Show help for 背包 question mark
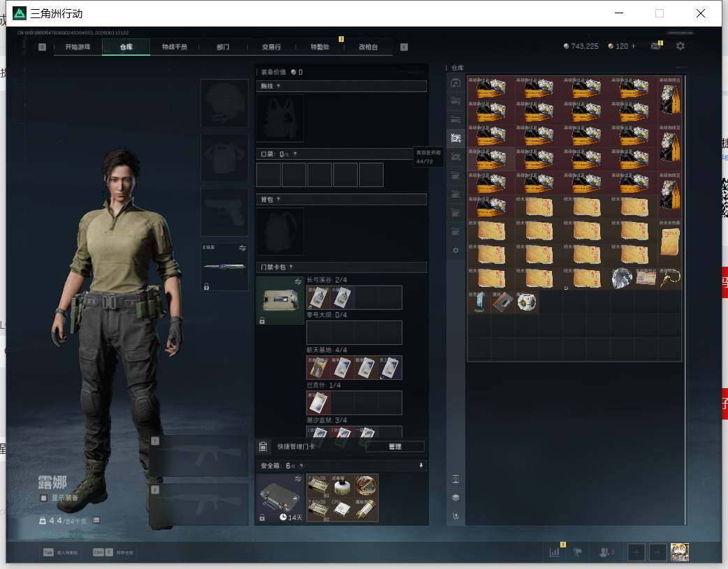This screenshot has width=728, height=569. [x=278, y=200]
